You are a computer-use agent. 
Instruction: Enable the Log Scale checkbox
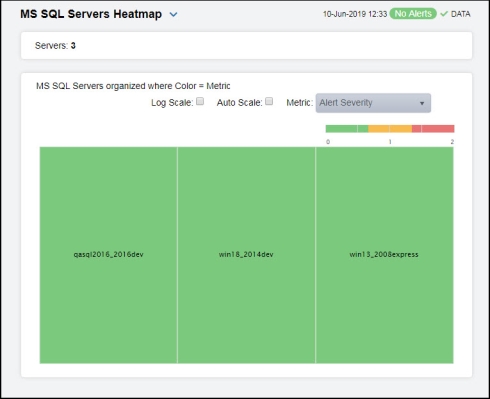[x=200, y=101]
